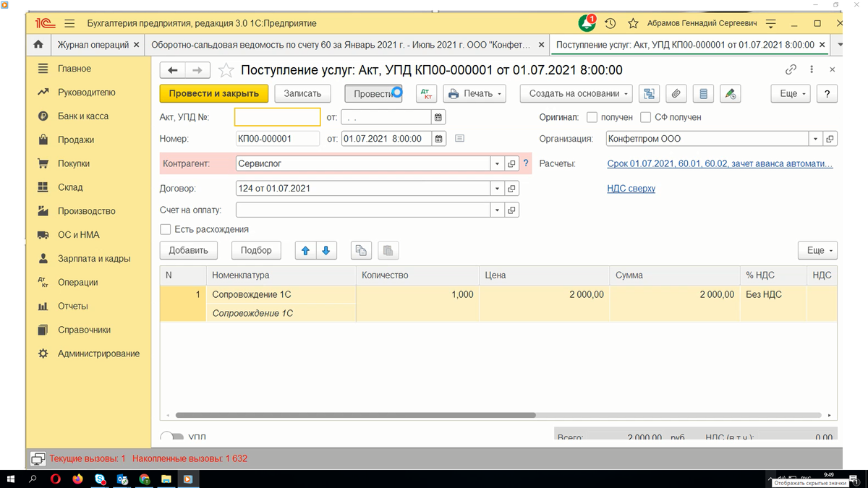Open the comment icon next to document date
This screenshot has width=868, height=488.
[x=460, y=139]
